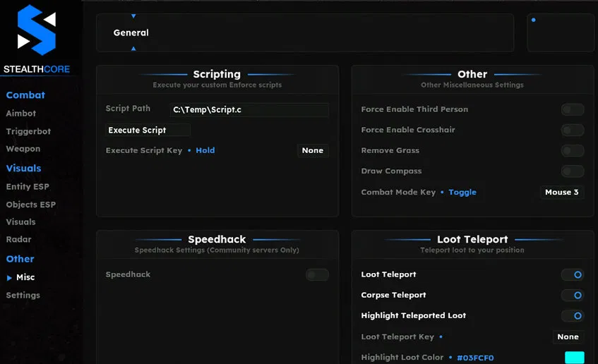Open the Combat Mode Key Toggle mode selector
The height and width of the screenshot is (364, 598).
pyautogui.click(x=462, y=193)
